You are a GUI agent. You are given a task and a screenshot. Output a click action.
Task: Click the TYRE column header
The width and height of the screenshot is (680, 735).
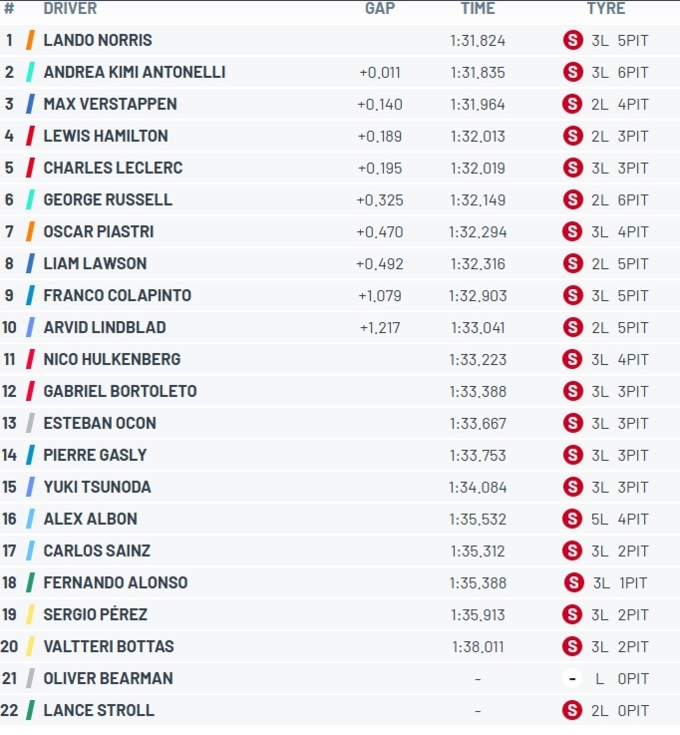coord(606,8)
